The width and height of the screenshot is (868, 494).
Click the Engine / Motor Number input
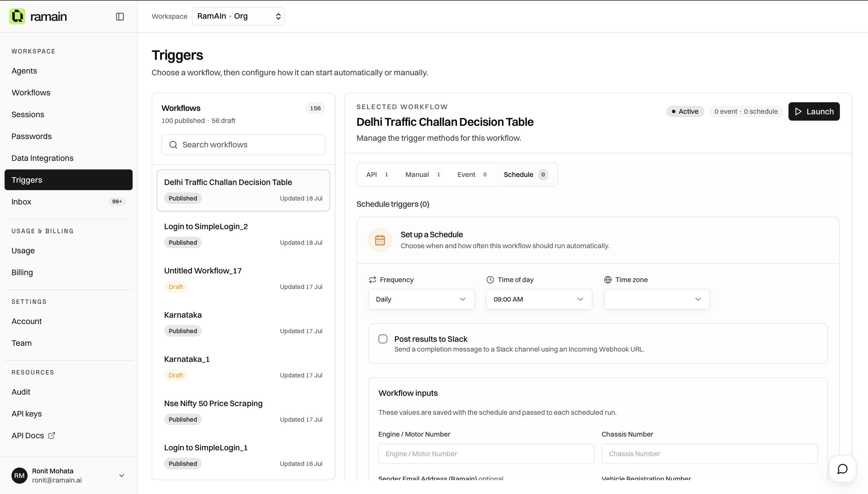click(x=486, y=454)
